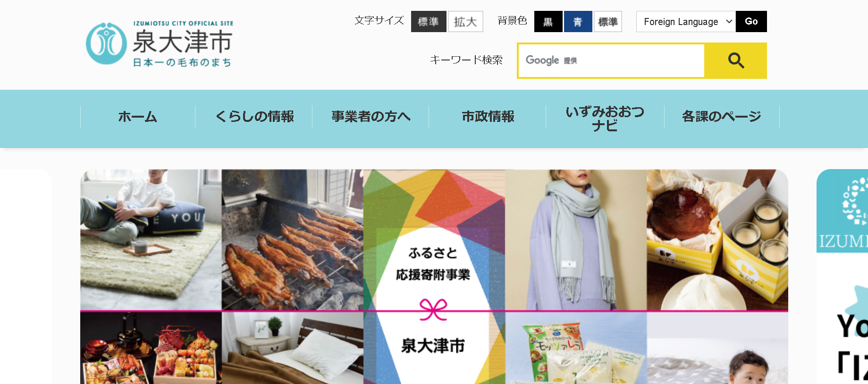Screen dimensions: 868x384
Task: Switch background color to 青
Action: [578, 22]
